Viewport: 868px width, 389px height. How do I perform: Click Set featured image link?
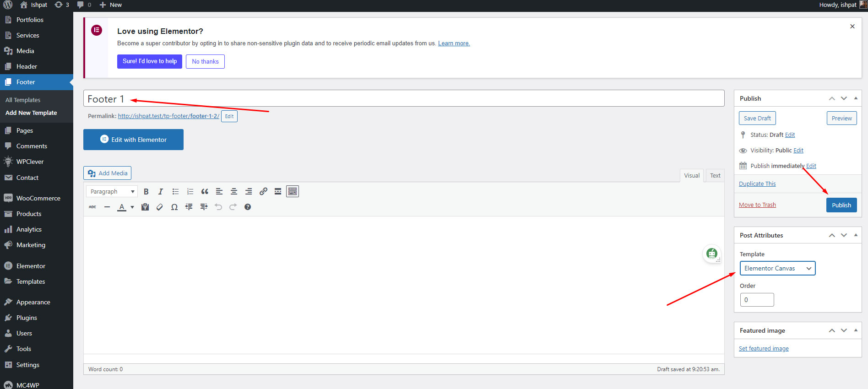764,349
